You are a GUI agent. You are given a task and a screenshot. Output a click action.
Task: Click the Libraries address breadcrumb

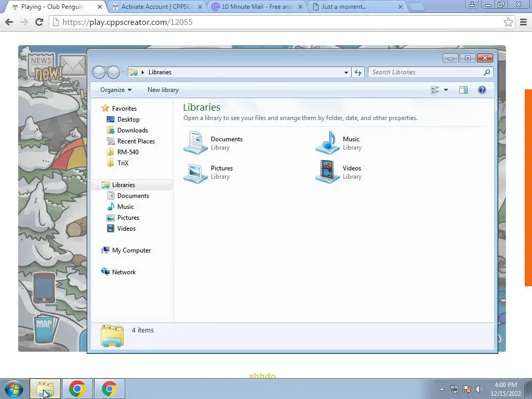coord(160,72)
